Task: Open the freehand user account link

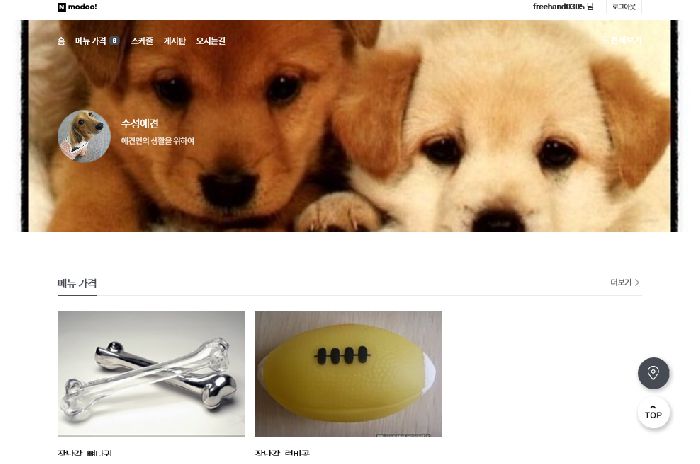Action: pyautogui.click(x=563, y=7)
